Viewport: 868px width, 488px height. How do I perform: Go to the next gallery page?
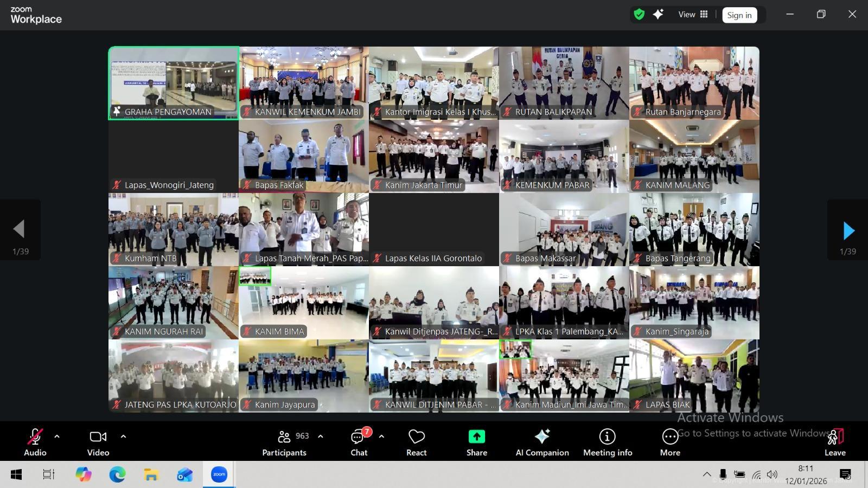tap(847, 229)
